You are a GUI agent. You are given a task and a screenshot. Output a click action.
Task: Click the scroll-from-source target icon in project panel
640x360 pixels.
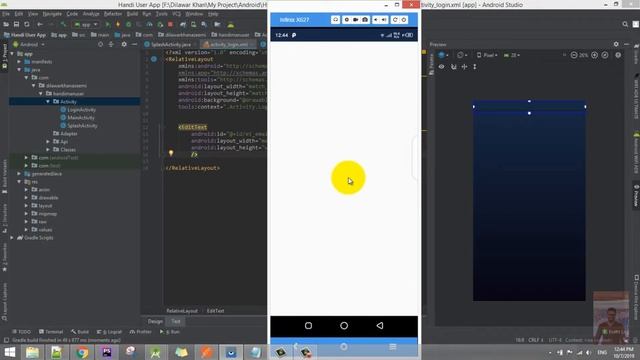(x=100, y=44)
